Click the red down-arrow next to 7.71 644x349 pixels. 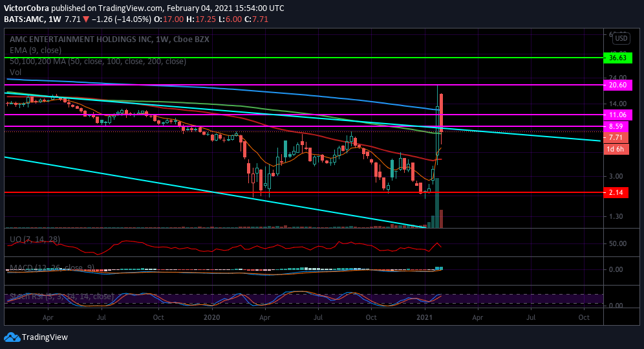click(x=86, y=19)
